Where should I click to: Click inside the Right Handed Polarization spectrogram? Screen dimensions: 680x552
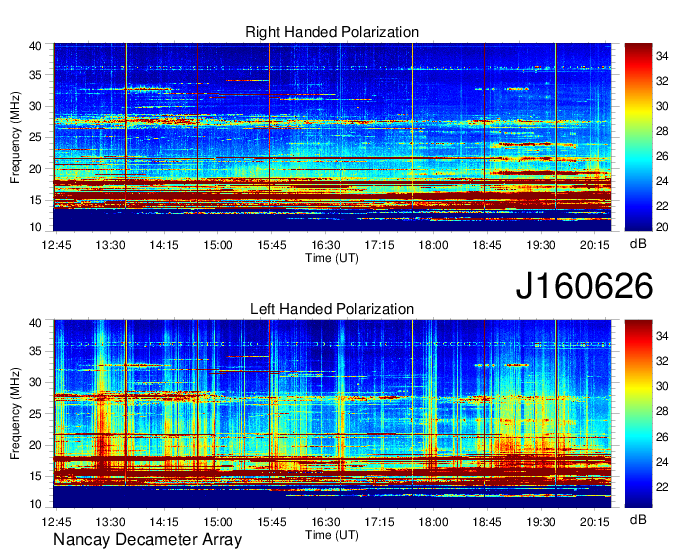[332, 137]
